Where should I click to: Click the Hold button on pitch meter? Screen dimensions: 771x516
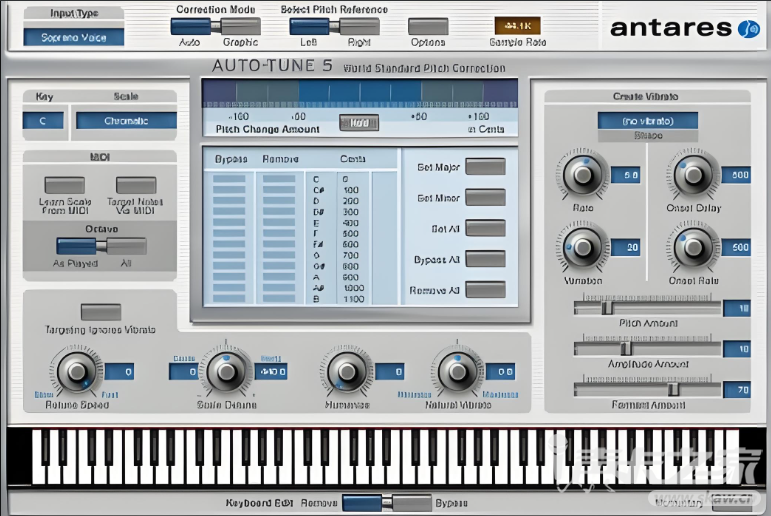359,122
